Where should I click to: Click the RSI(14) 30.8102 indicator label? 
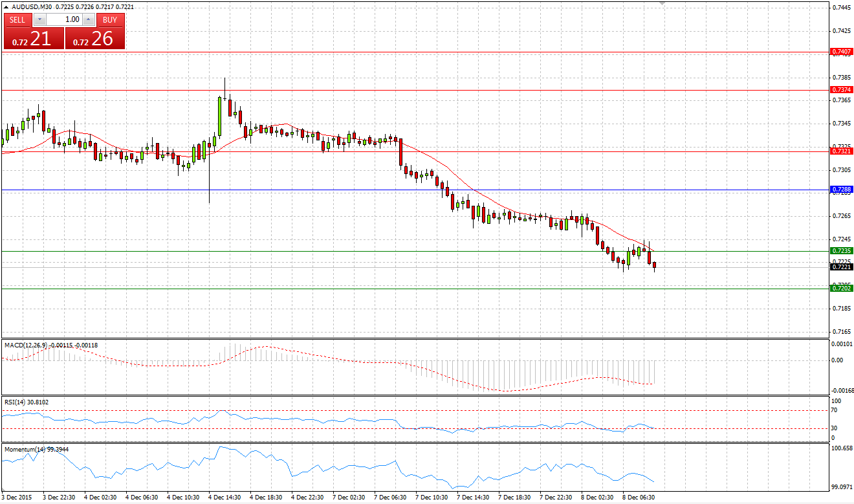pos(27,402)
